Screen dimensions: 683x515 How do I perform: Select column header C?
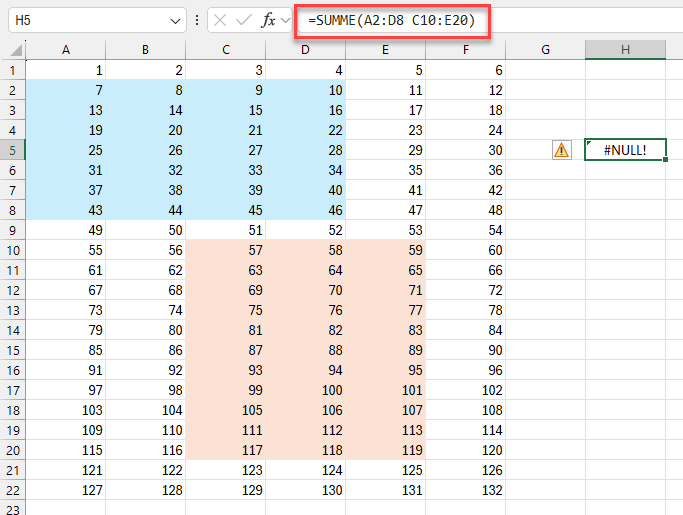click(225, 50)
